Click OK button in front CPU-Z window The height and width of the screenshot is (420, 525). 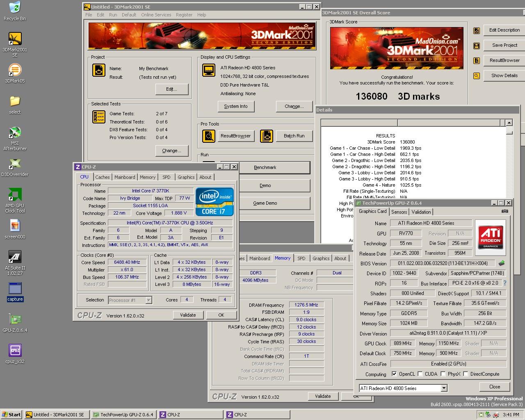221,315
